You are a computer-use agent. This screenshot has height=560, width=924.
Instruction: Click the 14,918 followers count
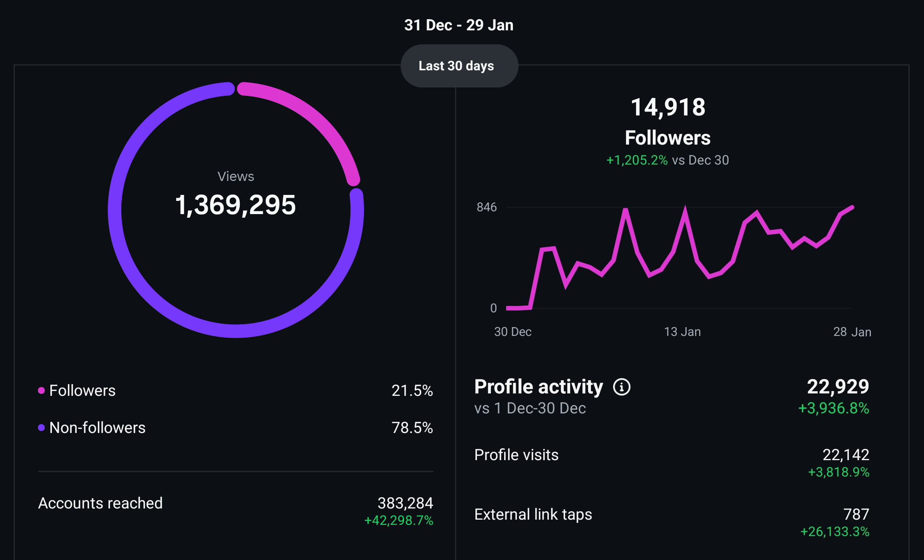point(668,107)
